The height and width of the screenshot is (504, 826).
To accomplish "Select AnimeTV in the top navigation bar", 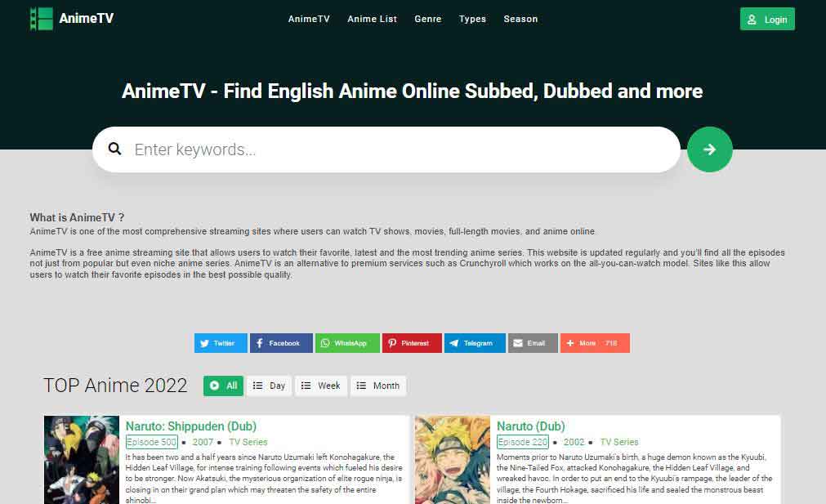I will (308, 19).
